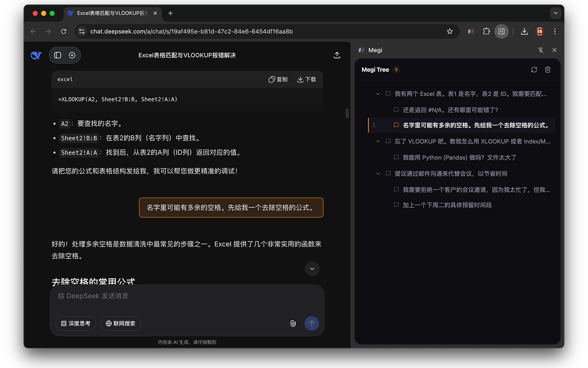Bookmark this page with the star
The height and width of the screenshot is (368, 588).
coord(450,31)
